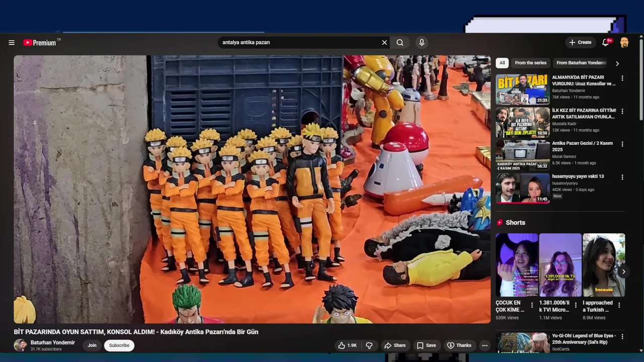
Task: Select the All filter chip
Action: click(x=502, y=63)
